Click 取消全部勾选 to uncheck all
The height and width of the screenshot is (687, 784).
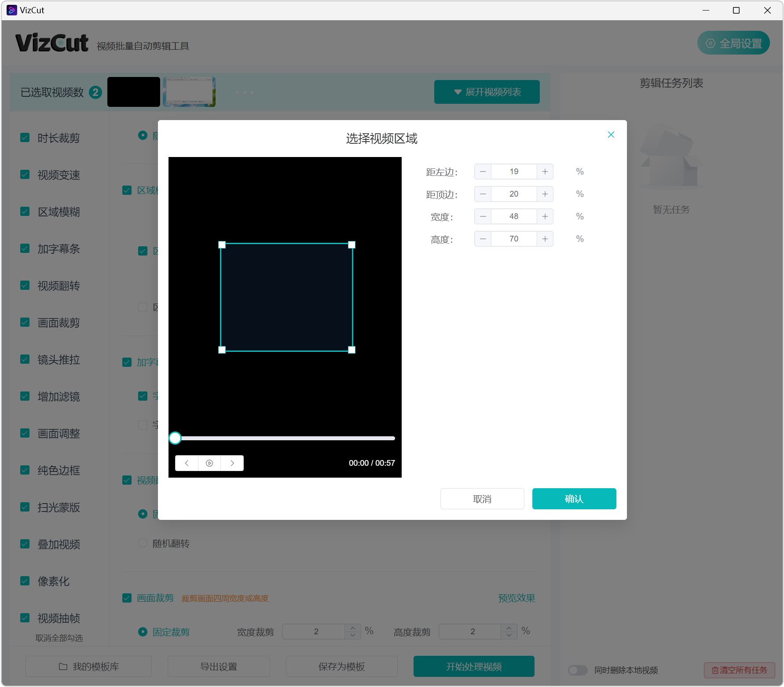click(x=59, y=638)
